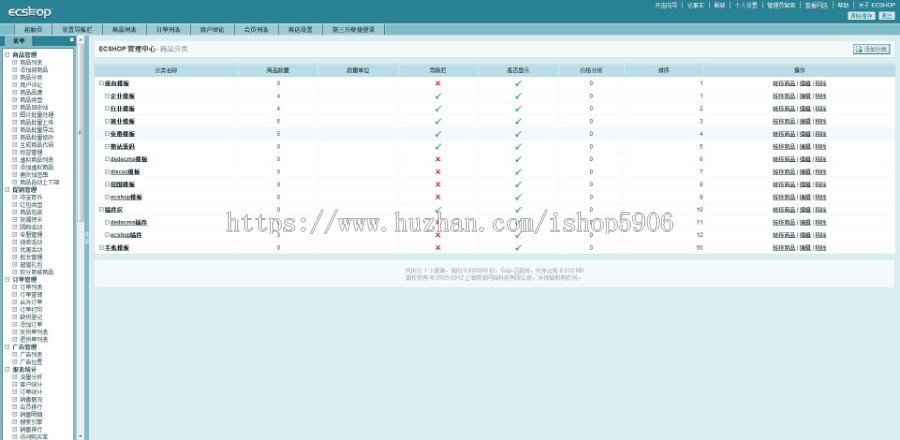The image size is (900, 440).
Task: Open 流量分析 in sidebar menu
Action: coord(31,377)
